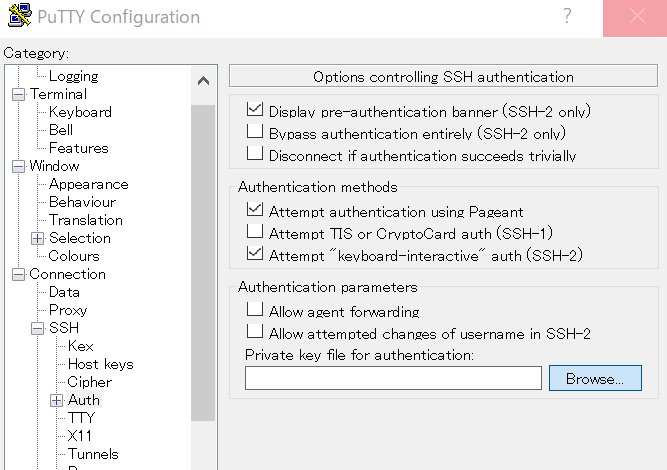The image size is (667, 470).
Task: Collapse the SSH tree node
Action: click(x=38, y=328)
